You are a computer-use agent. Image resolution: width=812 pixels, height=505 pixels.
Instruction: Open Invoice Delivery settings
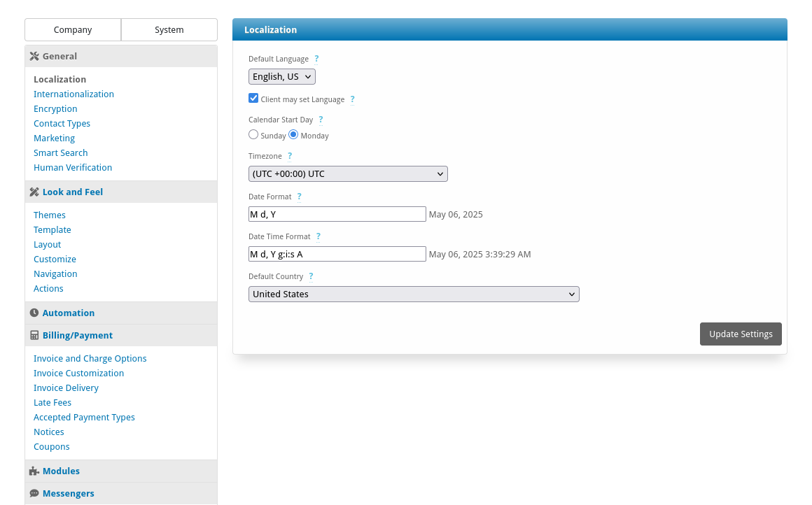tap(66, 388)
